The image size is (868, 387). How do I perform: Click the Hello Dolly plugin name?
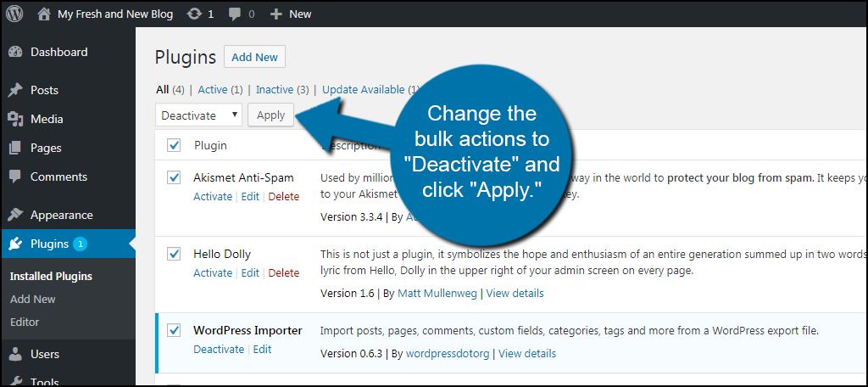tap(222, 254)
